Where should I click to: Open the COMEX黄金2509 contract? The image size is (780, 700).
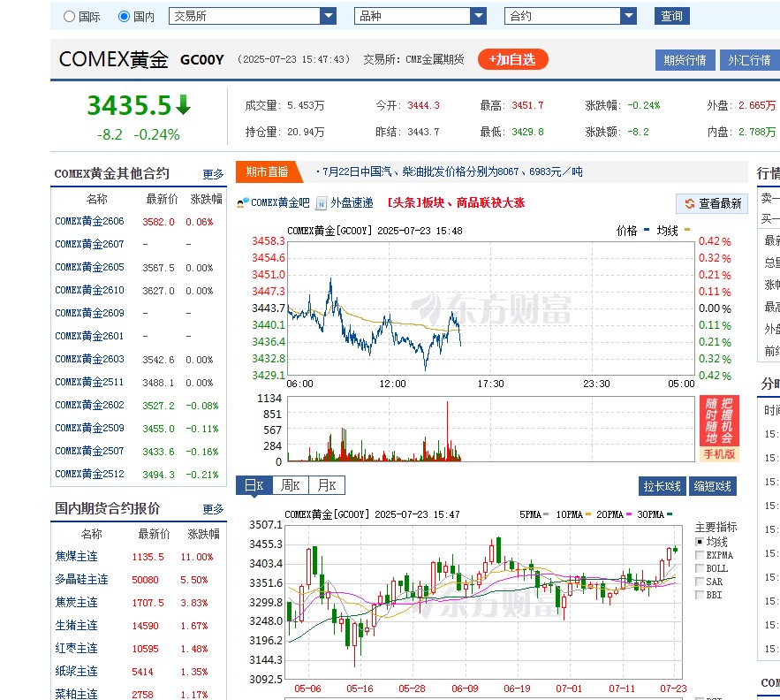pyautogui.click(x=89, y=428)
